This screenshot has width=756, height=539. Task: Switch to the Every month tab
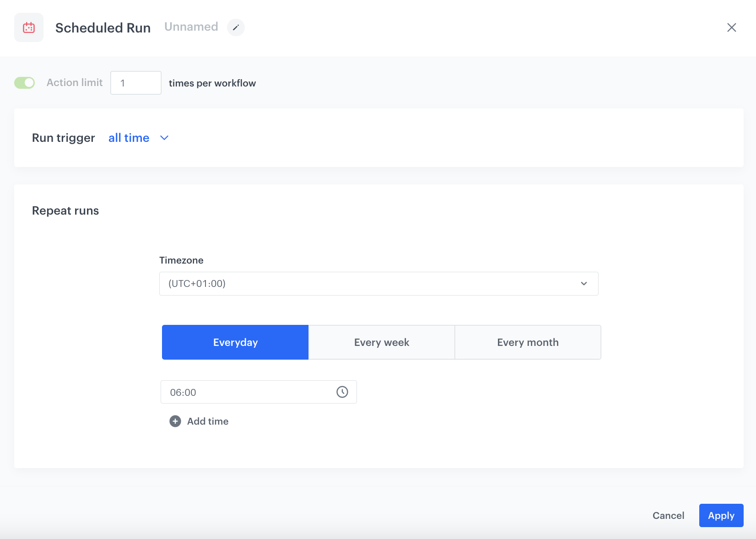point(527,342)
